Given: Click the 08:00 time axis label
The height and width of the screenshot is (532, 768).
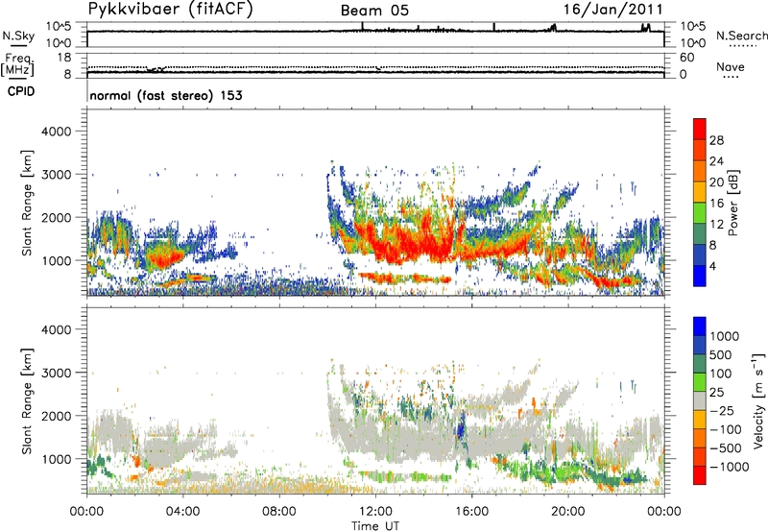Looking at the screenshot, I should (279, 512).
